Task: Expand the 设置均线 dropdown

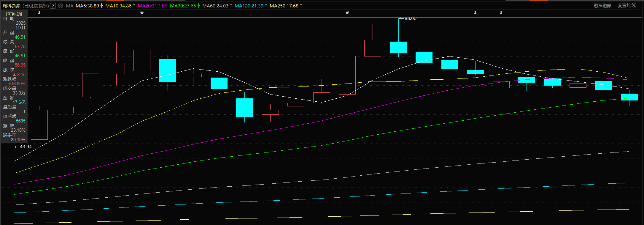Action: 628,6
